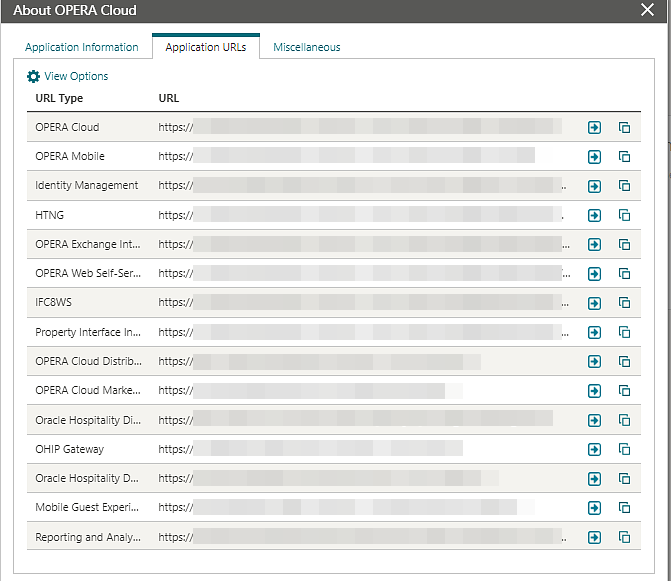The image size is (671, 581).
Task: Copy the Property Interface In... URL
Action: pos(624,332)
